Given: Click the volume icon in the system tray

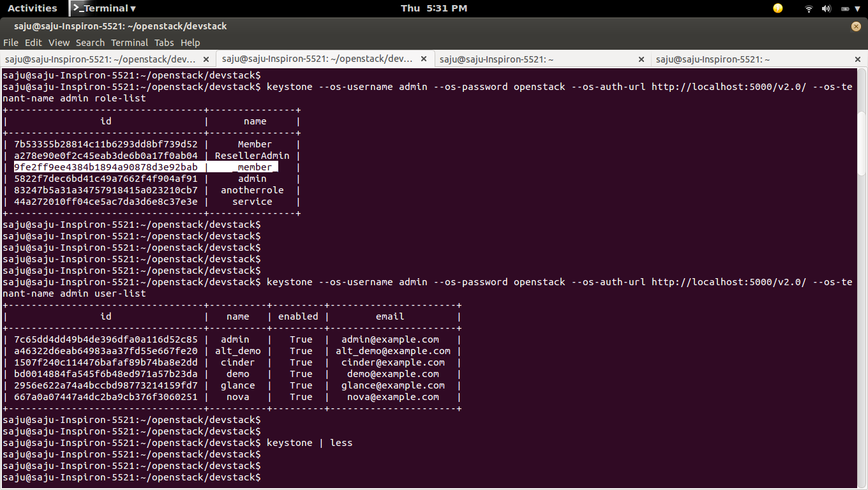Looking at the screenshot, I should click(x=827, y=8).
